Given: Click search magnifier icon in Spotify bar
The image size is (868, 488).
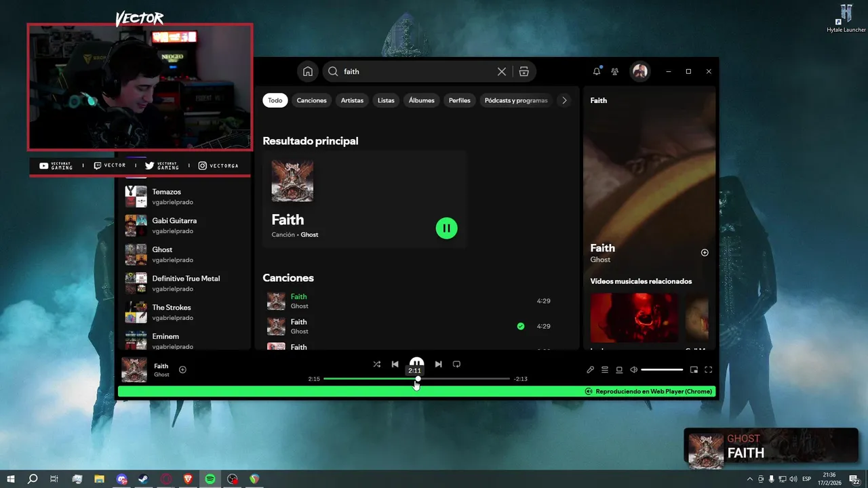Looking at the screenshot, I should pyautogui.click(x=333, y=71).
